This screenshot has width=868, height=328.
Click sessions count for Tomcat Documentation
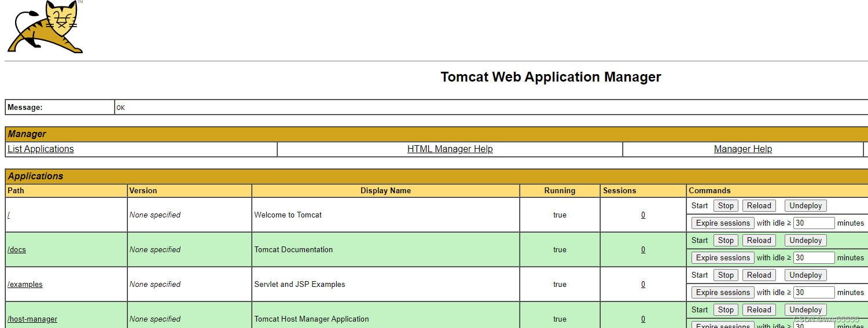(x=643, y=249)
